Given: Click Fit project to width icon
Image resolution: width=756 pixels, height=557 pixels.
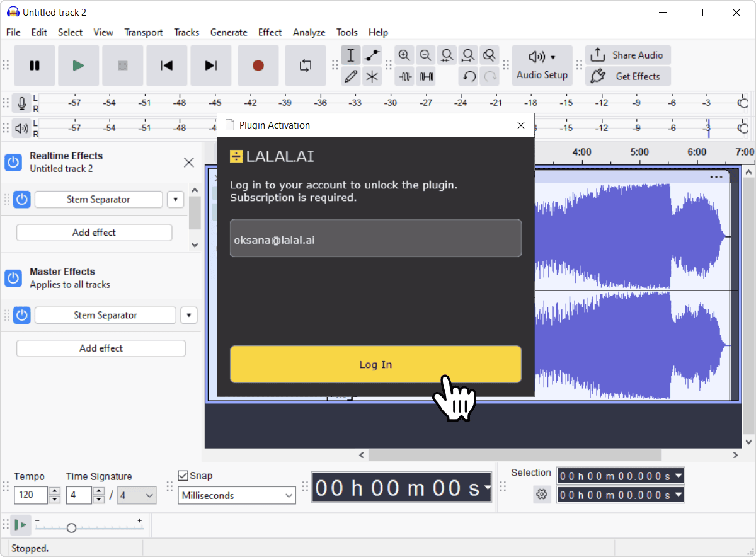Looking at the screenshot, I should 468,55.
